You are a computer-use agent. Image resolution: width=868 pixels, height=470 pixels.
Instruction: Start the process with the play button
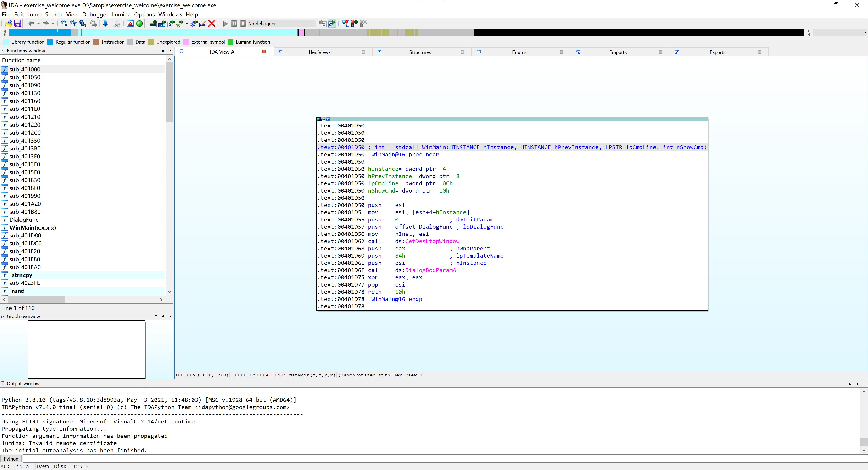pos(225,23)
